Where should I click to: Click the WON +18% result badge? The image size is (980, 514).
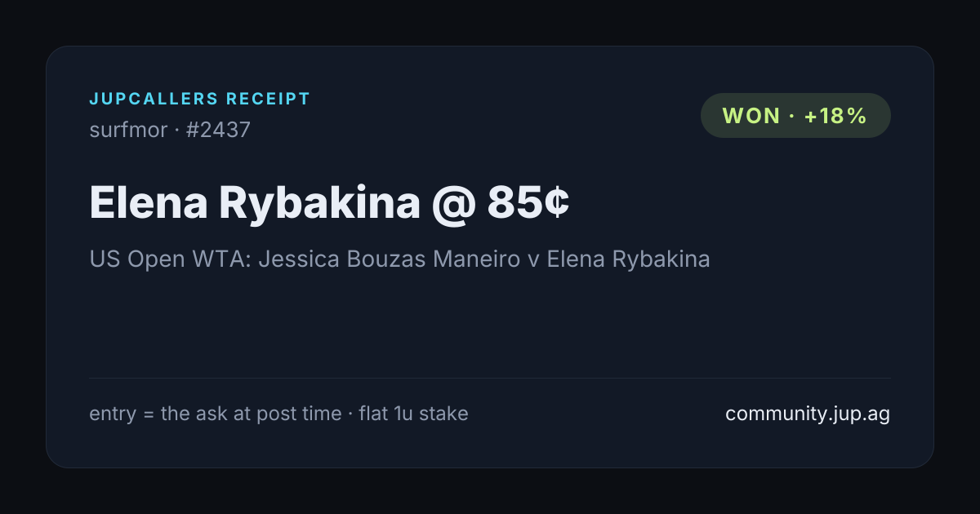coord(795,115)
